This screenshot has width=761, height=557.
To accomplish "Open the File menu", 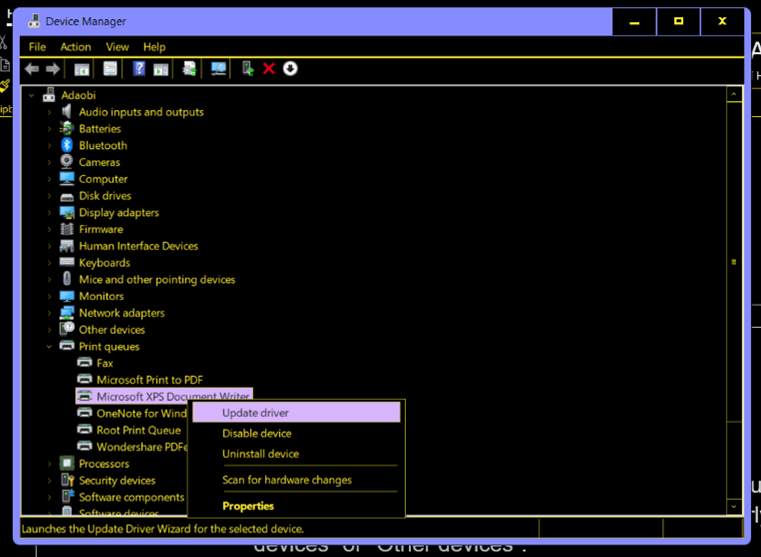I will pos(37,47).
